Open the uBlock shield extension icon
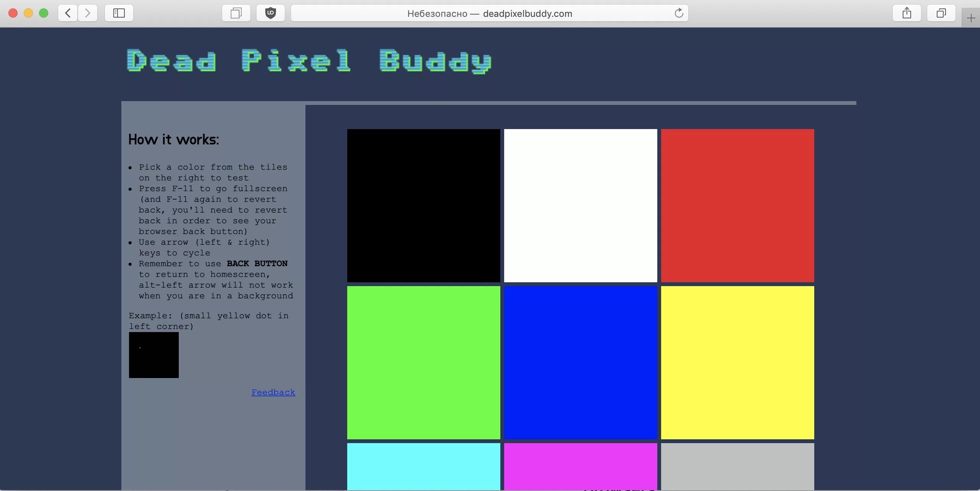The height and width of the screenshot is (491, 980). [271, 13]
